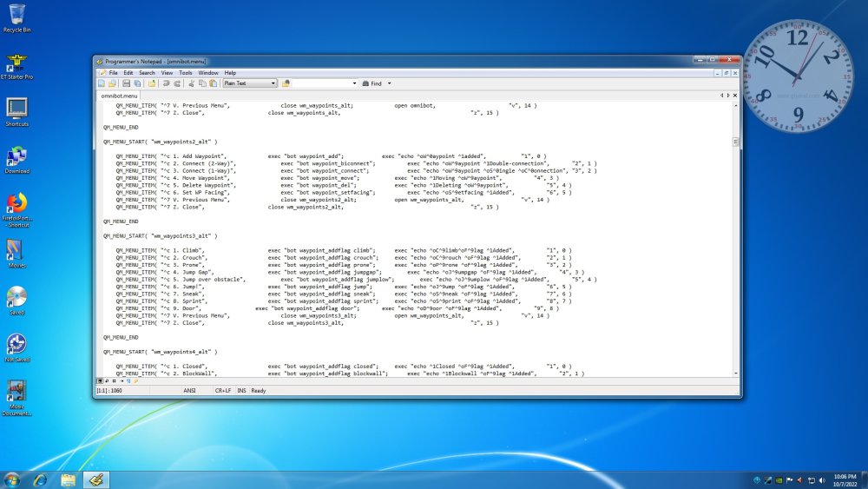Open Recycle Bin on the desktop
The height and width of the screenshot is (489, 868).
(16, 17)
